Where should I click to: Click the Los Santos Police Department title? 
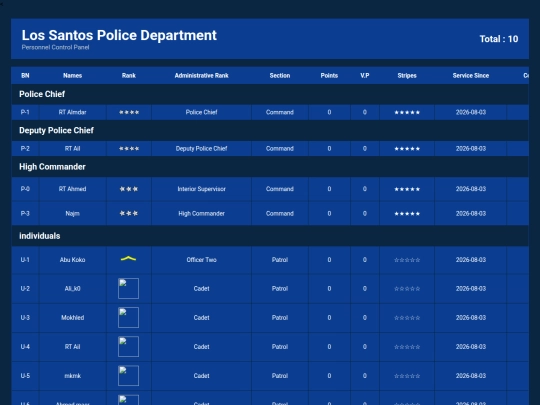[119, 35]
